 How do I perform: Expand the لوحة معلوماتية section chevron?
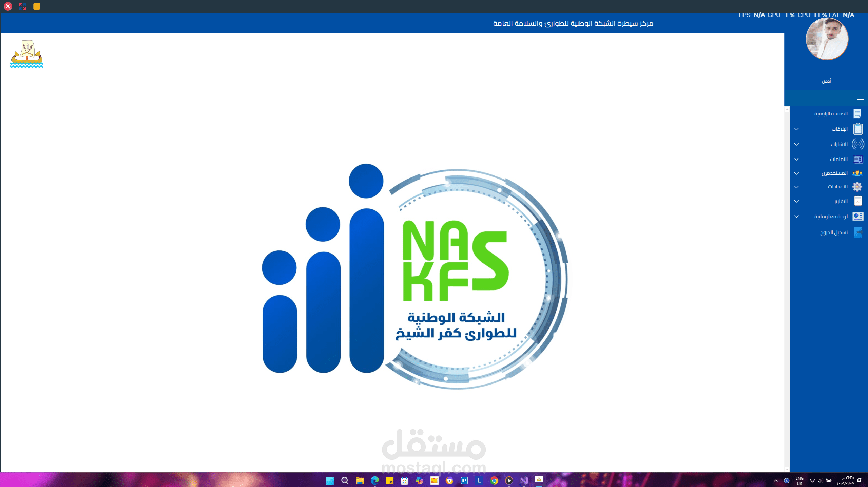[797, 217]
